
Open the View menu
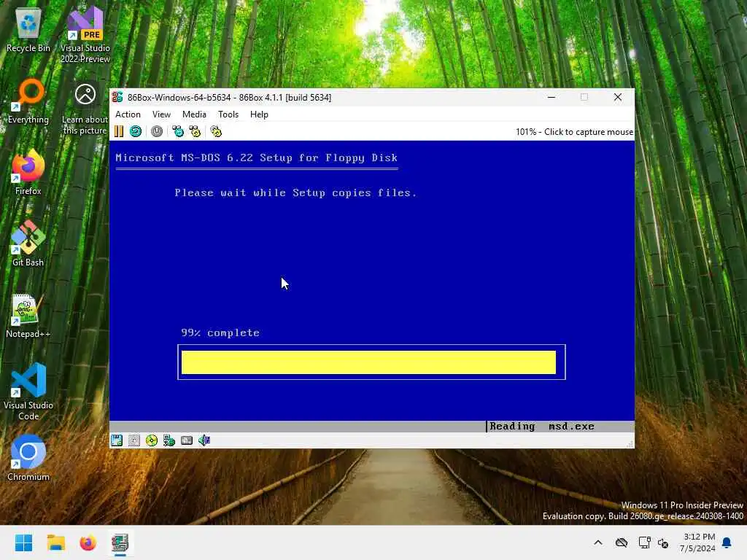(161, 114)
